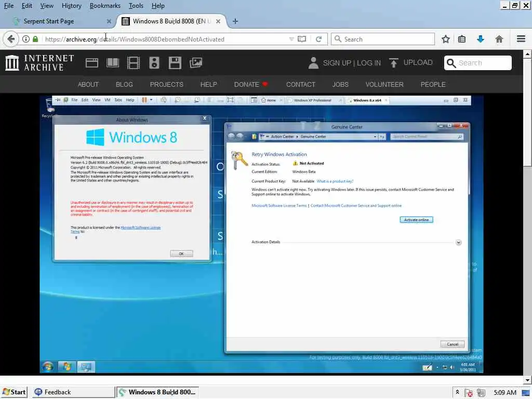Image resolution: width=532 pixels, height=399 pixels.
Task: Open a new browser tab
Action: [x=235, y=21]
